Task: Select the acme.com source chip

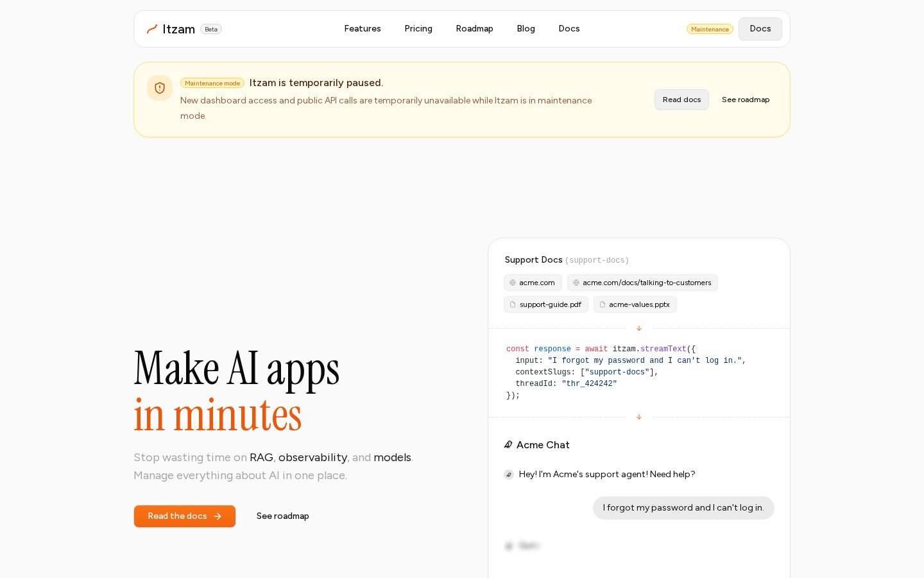Action: (533, 283)
